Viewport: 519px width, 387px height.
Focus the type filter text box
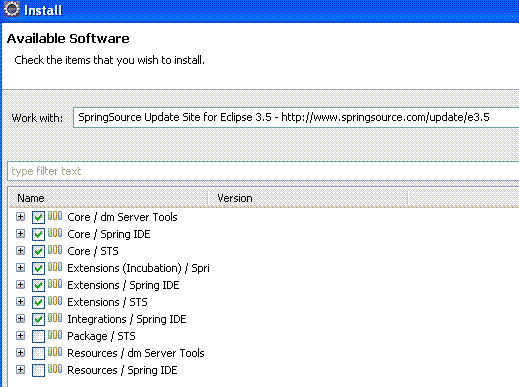click(263, 171)
